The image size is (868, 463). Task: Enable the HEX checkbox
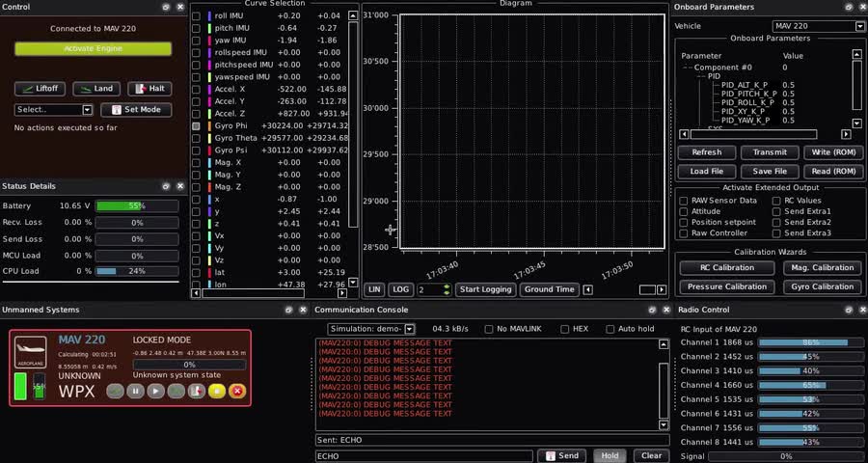[x=564, y=330]
